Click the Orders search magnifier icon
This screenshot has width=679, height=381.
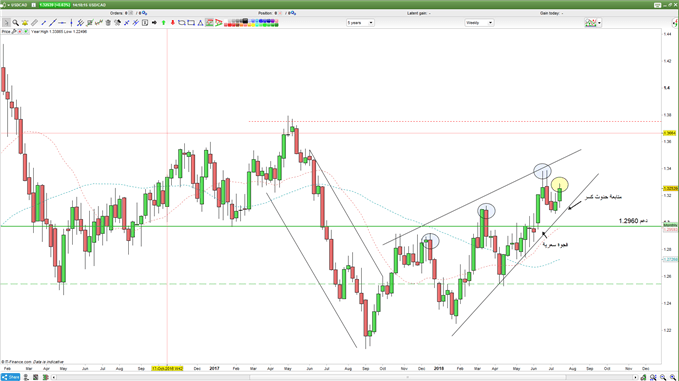(145, 13)
